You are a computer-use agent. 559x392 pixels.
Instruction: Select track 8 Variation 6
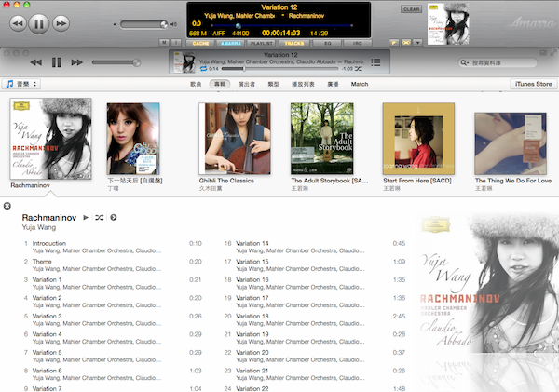point(113,373)
